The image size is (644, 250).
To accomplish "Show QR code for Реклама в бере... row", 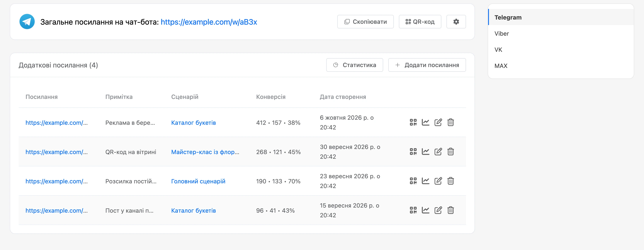I will coord(413,122).
